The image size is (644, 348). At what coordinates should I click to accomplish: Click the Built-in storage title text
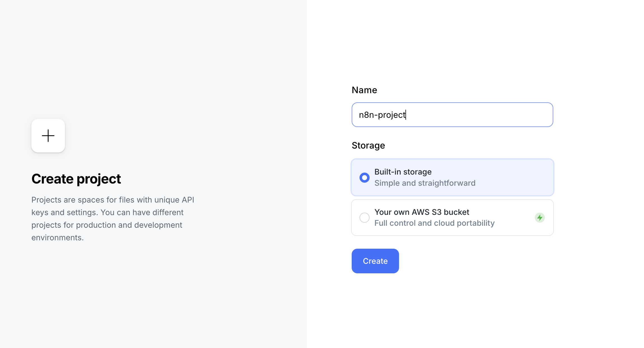tap(403, 172)
